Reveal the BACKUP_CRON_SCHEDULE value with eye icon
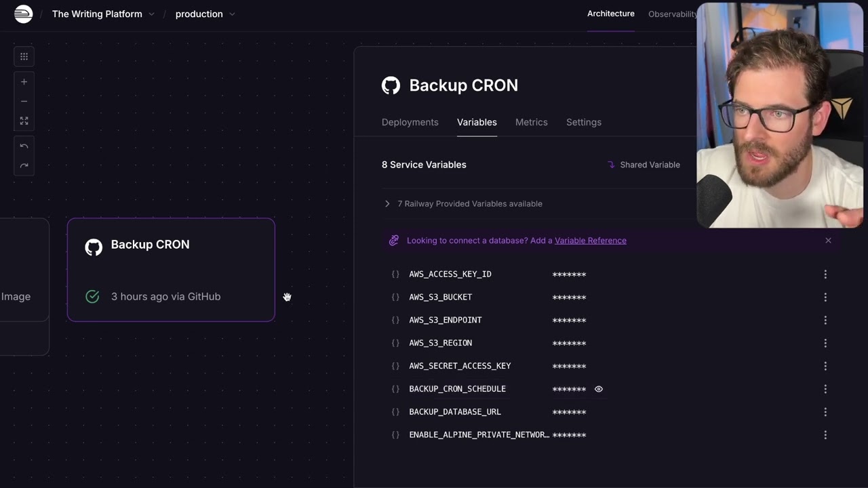Image resolution: width=868 pixels, height=488 pixels. pyautogui.click(x=599, y=389)
